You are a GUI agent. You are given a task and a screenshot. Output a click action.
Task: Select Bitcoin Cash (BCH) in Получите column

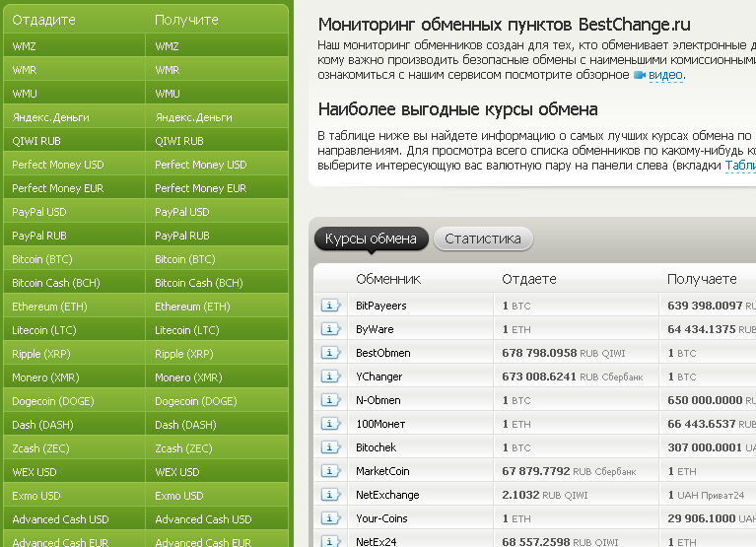[x=217, y=282]
